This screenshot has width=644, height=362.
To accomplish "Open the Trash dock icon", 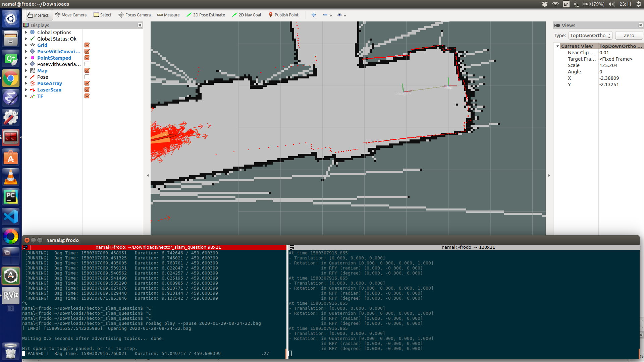I will coord(11,351).
